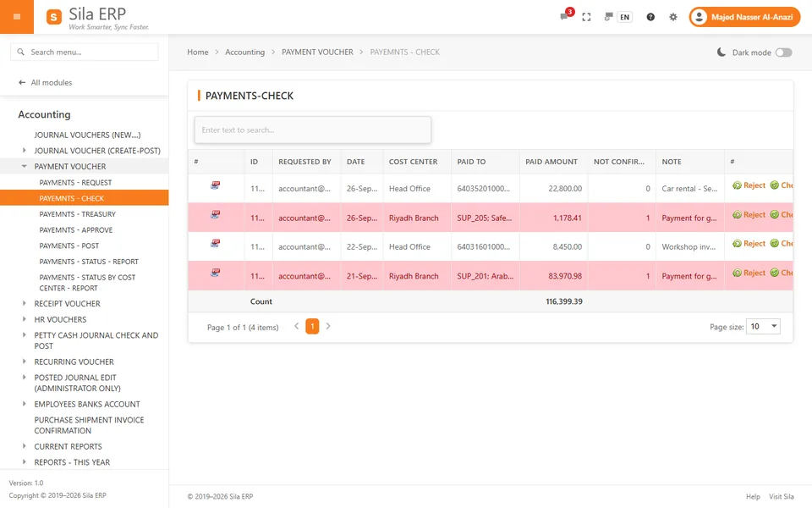Open details icon for 83,970.98 row
Viewport: 812px width, 508px height.
[x=216, y=273]
